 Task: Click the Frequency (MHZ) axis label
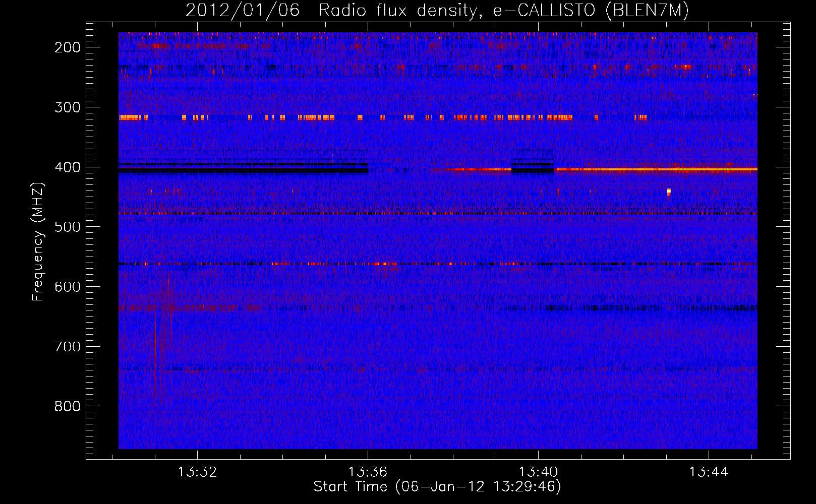click(38, 242)
